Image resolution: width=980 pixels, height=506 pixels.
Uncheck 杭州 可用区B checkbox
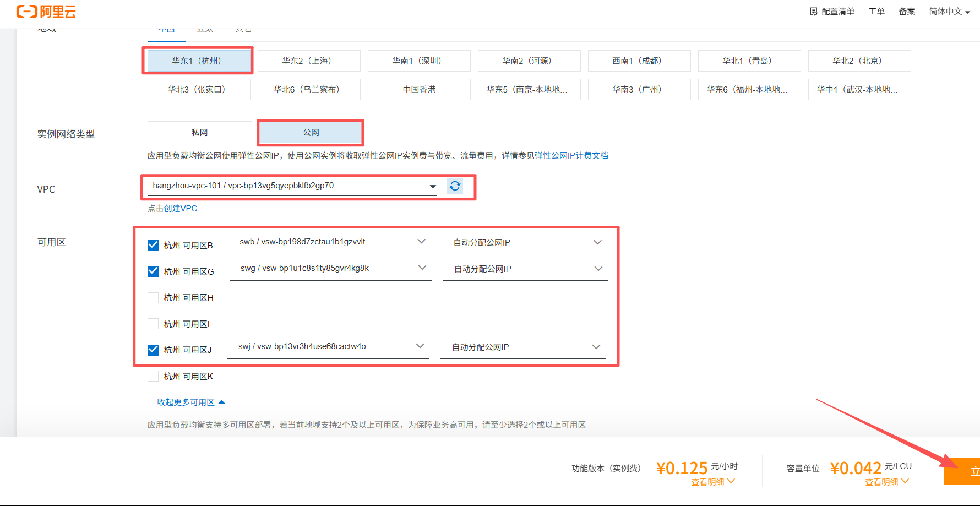tap(153, 245)
